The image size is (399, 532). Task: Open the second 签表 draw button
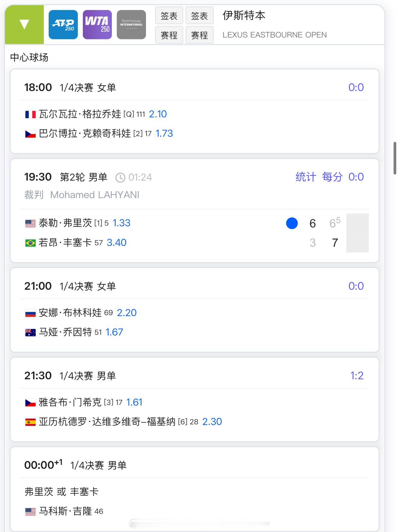point(199,16)
